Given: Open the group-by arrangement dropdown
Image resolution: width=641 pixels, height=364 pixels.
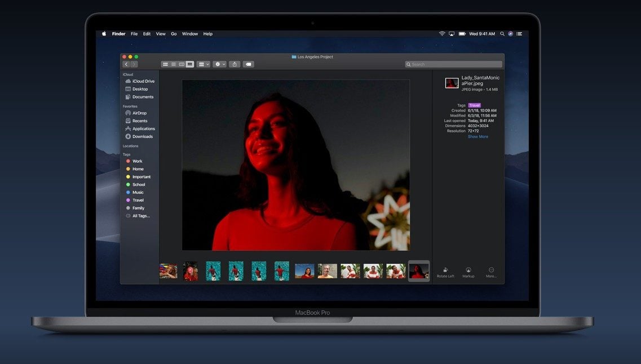Looking at the screenshot, I should tap(204, 64).
